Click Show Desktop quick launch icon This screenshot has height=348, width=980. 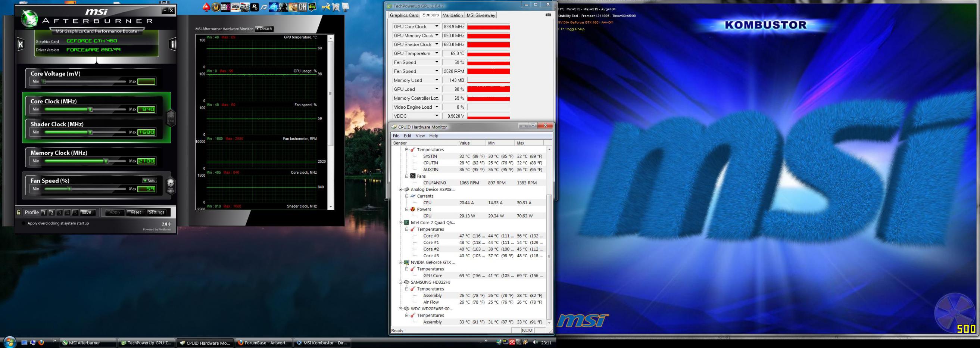[x=24, y=343]
